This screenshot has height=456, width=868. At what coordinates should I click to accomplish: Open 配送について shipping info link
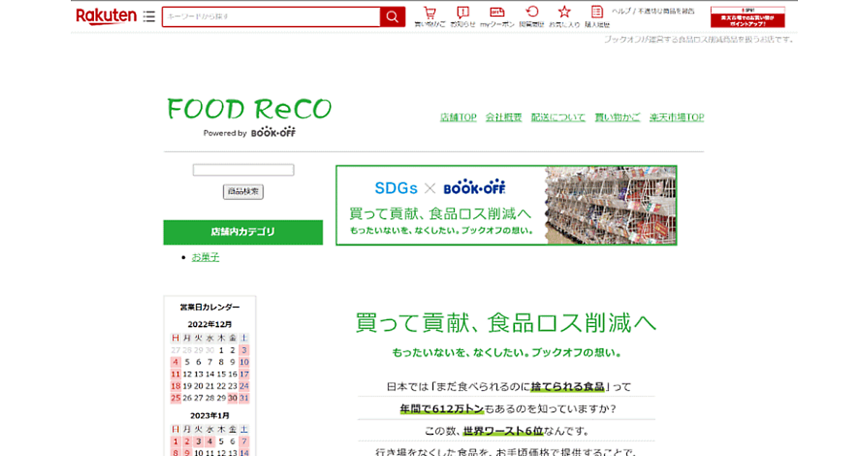(x=558, y=117)
